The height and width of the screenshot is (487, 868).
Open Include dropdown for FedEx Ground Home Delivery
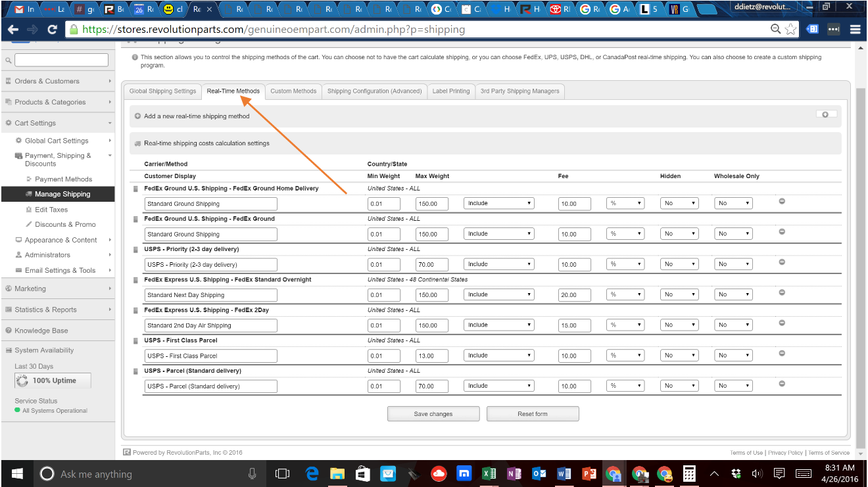coord(499,204)
